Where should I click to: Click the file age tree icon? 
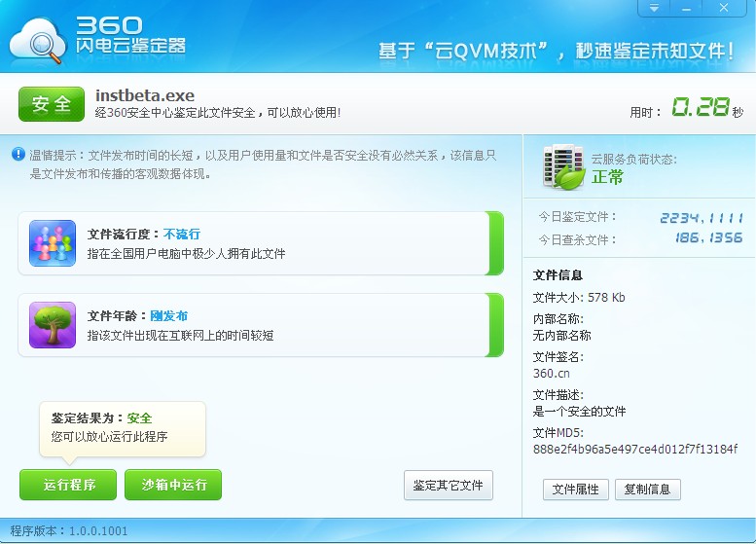click(x=53, y=325)
